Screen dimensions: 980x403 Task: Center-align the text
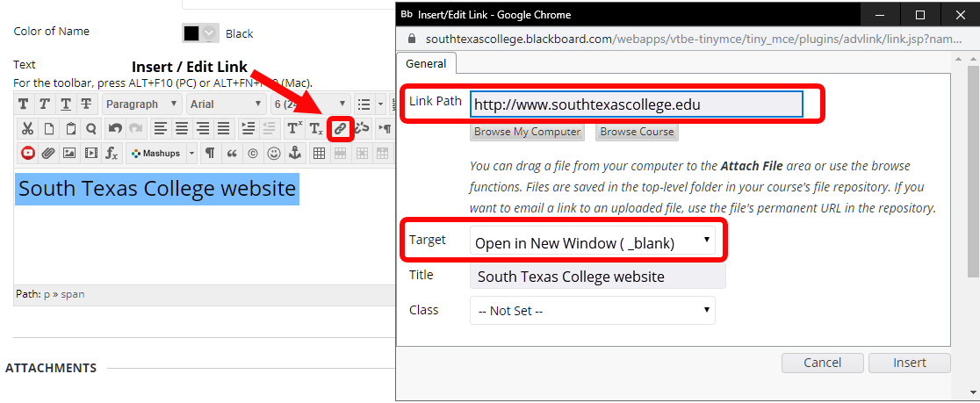181,129
